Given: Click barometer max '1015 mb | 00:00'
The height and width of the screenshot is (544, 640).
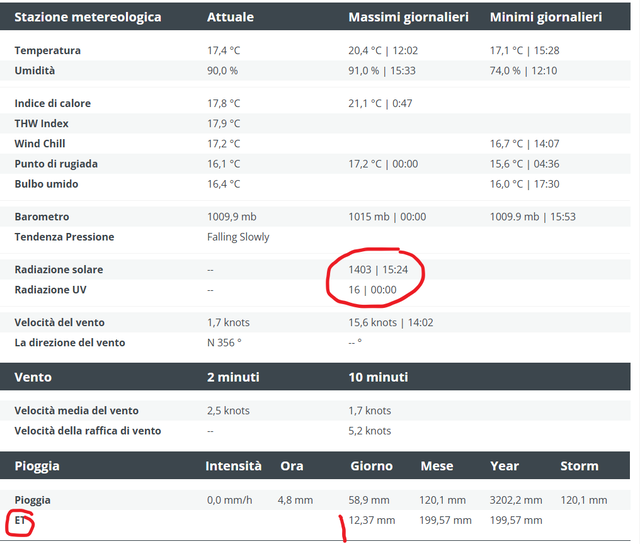Looking at the screenshot, I should (x=387, y=217).
